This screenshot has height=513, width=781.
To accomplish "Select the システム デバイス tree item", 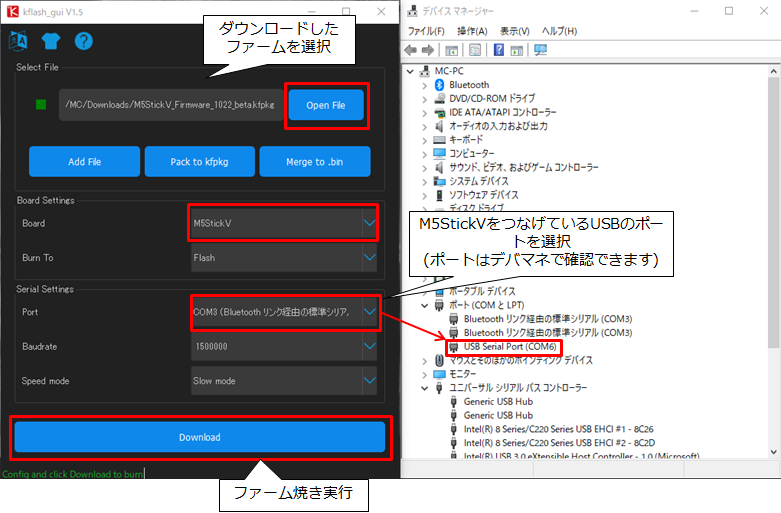I will coord(479,181).
